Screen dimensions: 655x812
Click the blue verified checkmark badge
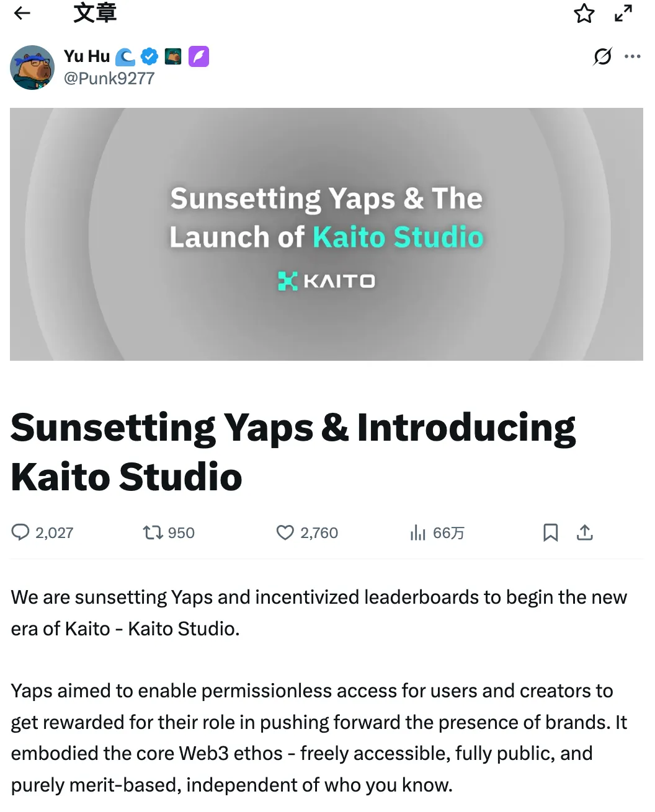(x=149, y=56)
